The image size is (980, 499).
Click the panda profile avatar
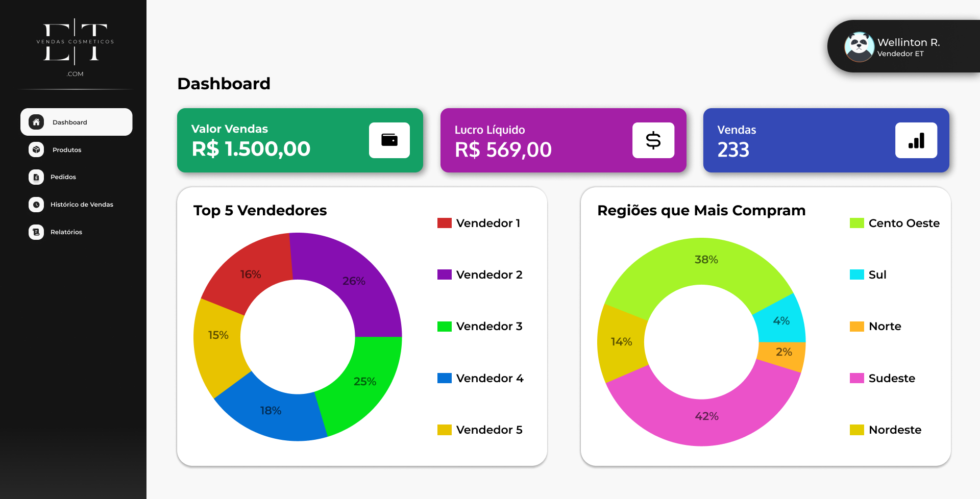(859, 46)
